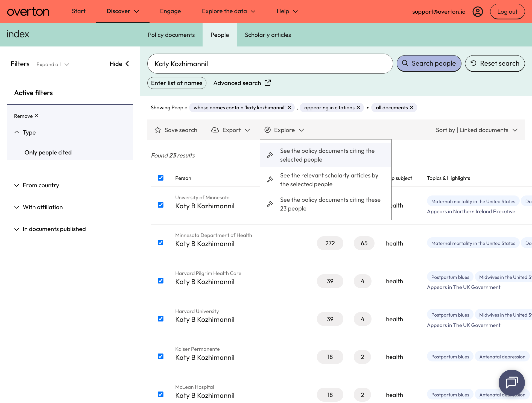Click the Overton logo
Screen dimensions: 532x403
pyautogui.click(x=28, y=11)
